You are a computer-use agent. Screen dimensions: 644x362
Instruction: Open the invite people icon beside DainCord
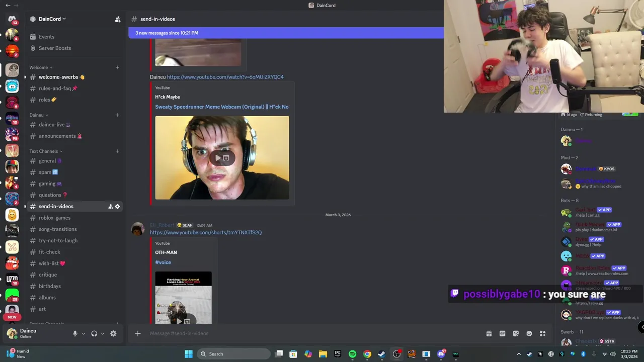(x=118, y=19)
